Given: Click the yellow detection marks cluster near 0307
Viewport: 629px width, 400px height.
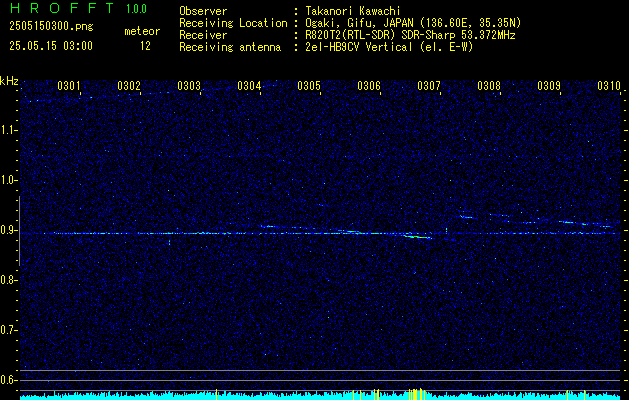Looking at the screenshot, I should pos(416,394).
